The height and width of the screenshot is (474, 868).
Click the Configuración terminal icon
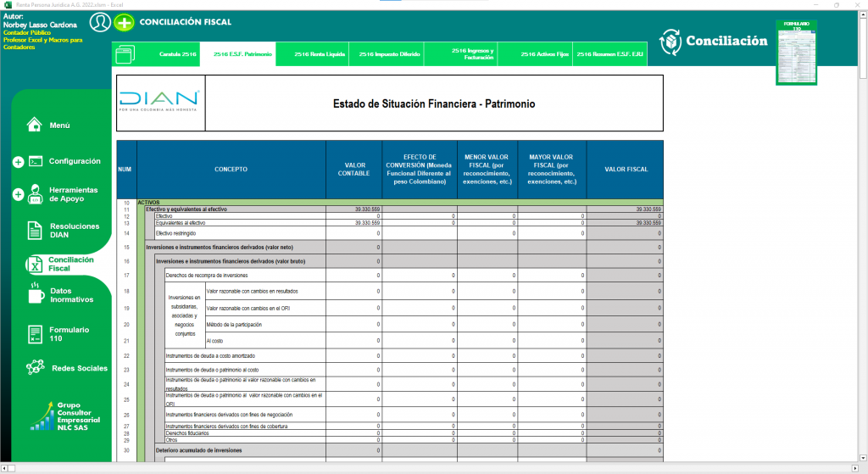point(36,161)
